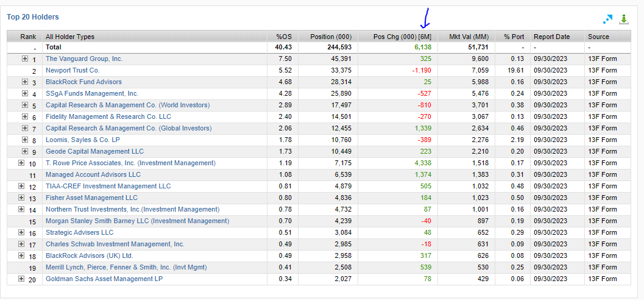The image size is (644, 300).
Task: Sort by Position (000) header
Action: tap(331, 37)
